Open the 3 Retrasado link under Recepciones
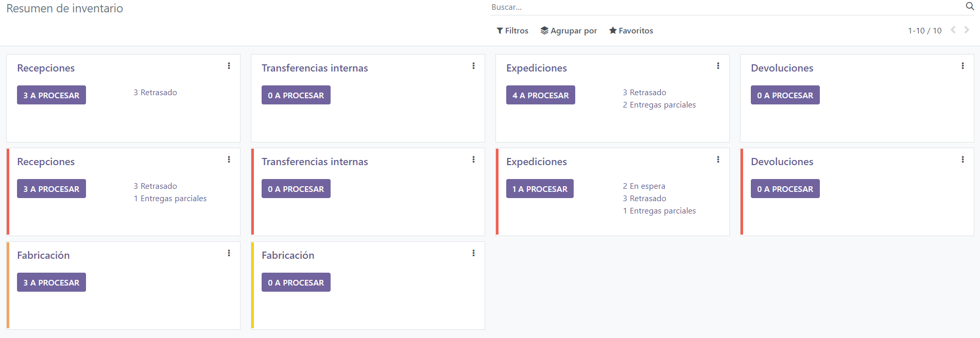This screenshot has height=338, width=980. (x=155, y=92)
